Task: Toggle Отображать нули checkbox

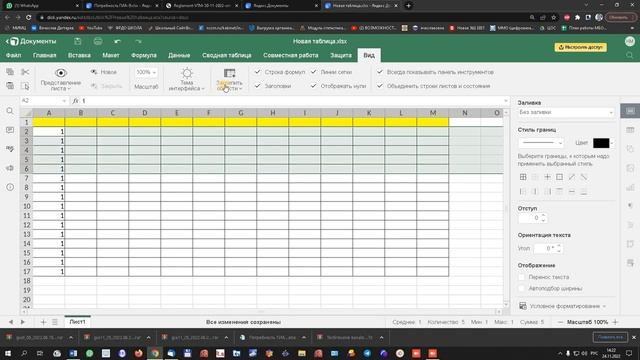Action: (x=313, y=86)
